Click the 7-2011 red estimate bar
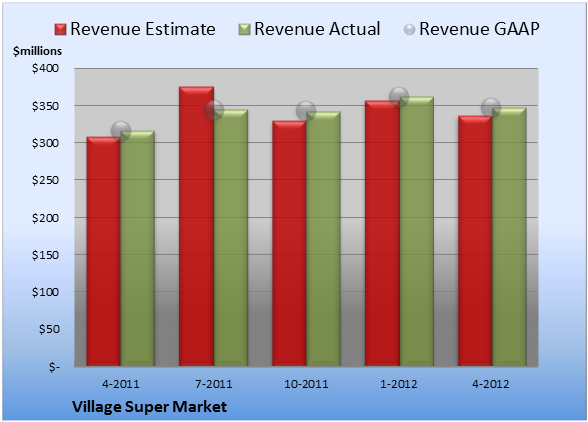 pos(196,226)
